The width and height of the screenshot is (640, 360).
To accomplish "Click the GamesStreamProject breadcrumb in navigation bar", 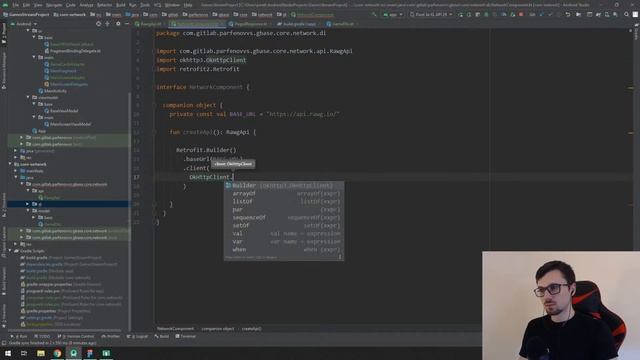I will click(x=26, y=15).
